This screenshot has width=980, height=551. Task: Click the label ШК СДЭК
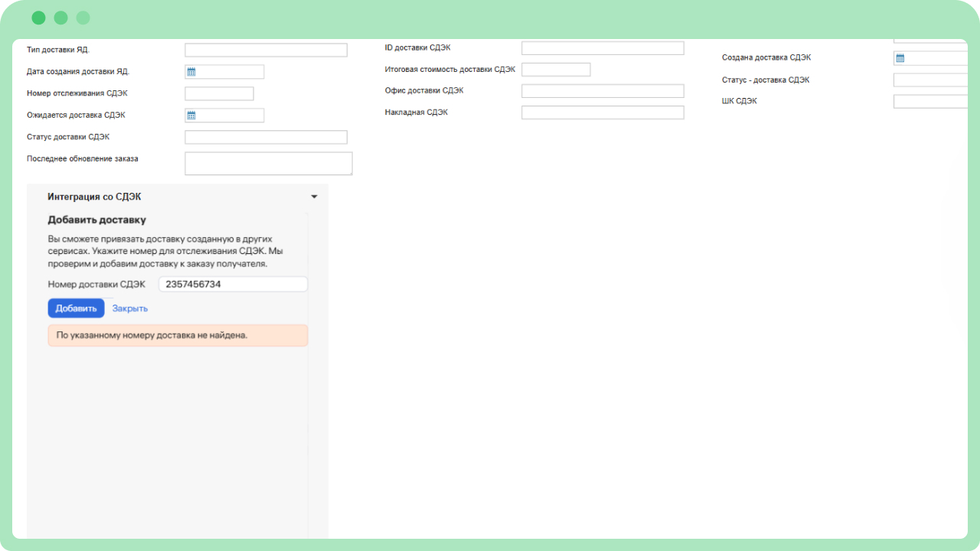(740, 101)
